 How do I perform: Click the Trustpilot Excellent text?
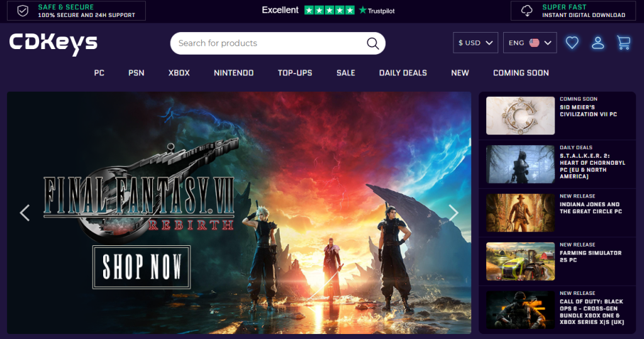[x=280, y=10]
